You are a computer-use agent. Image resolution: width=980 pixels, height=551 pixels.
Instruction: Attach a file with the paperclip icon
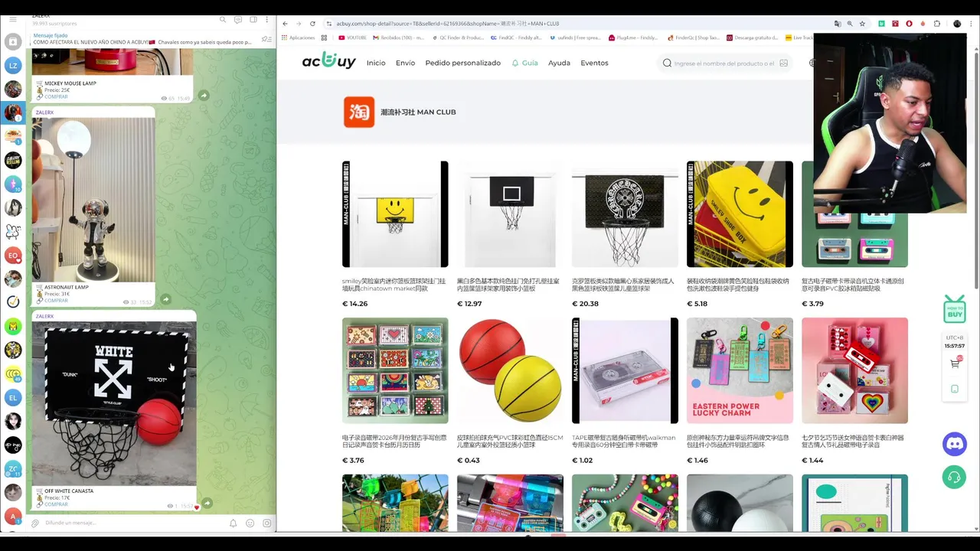tap(35, 523)
